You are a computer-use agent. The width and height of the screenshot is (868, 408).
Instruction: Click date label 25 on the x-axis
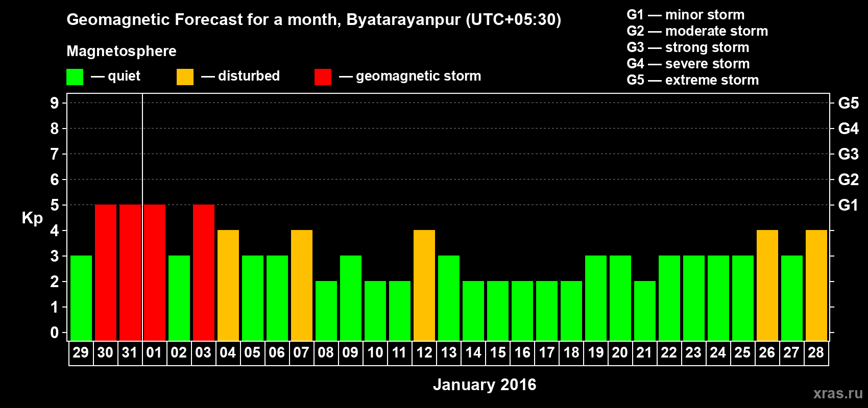(x=742, y=352)
